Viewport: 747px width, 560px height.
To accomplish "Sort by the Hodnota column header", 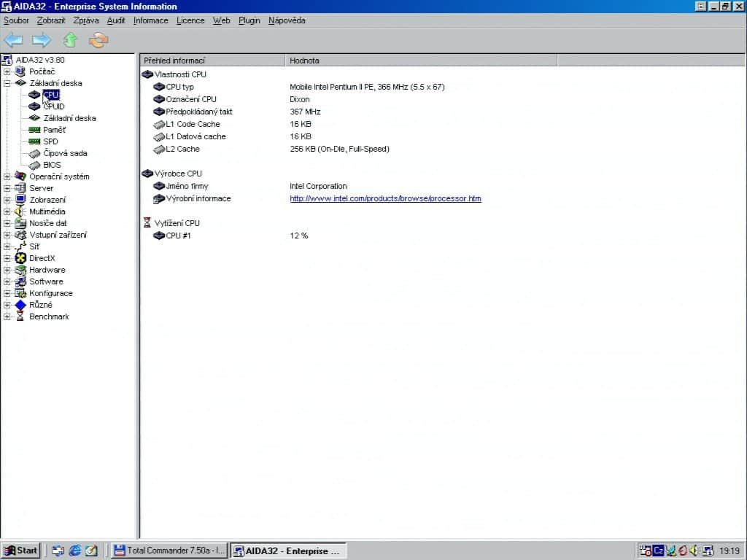I will pos(421,61).
